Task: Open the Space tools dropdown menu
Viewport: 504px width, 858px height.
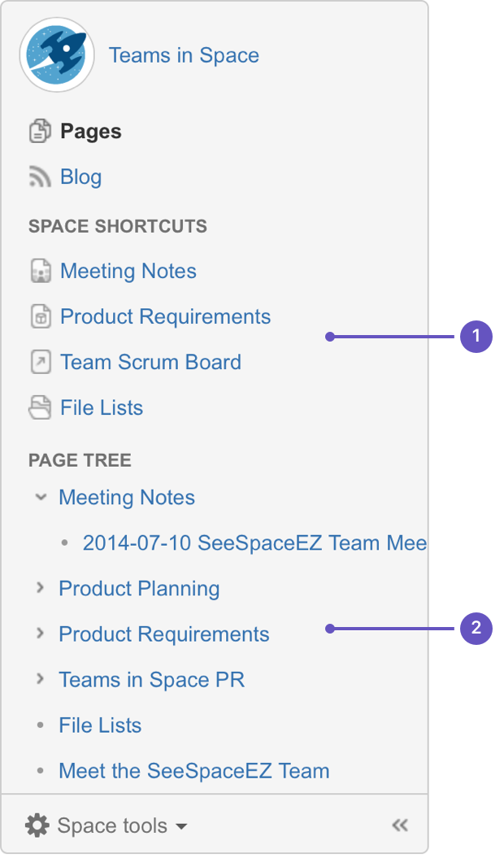Action: click(106, 825)
